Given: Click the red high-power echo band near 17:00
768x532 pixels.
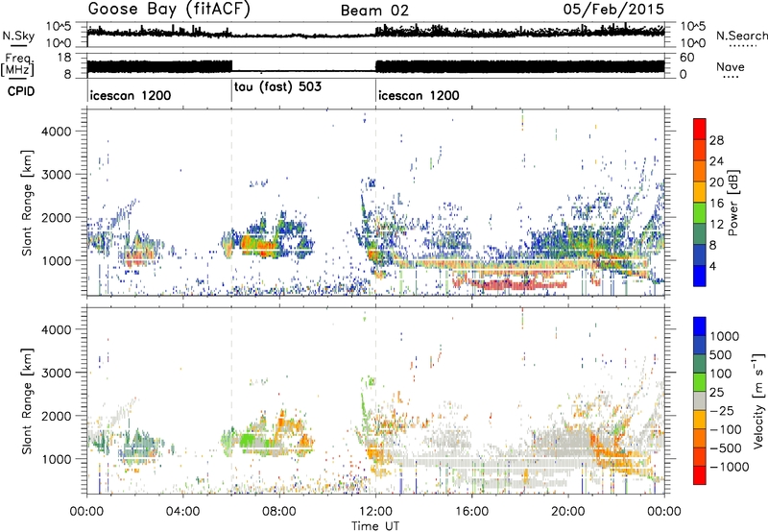Looking at the screenshot, I should click(510, 284).
